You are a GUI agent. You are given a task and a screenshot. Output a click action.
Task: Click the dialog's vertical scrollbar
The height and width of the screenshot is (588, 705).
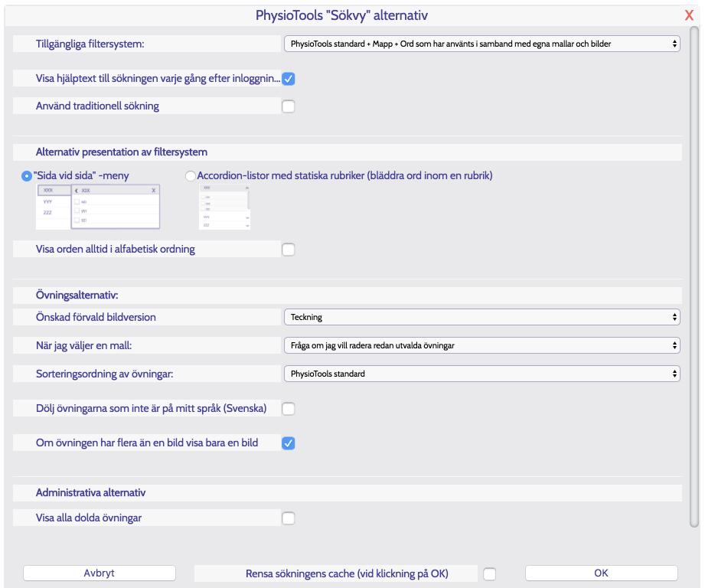tap(694, 276)
